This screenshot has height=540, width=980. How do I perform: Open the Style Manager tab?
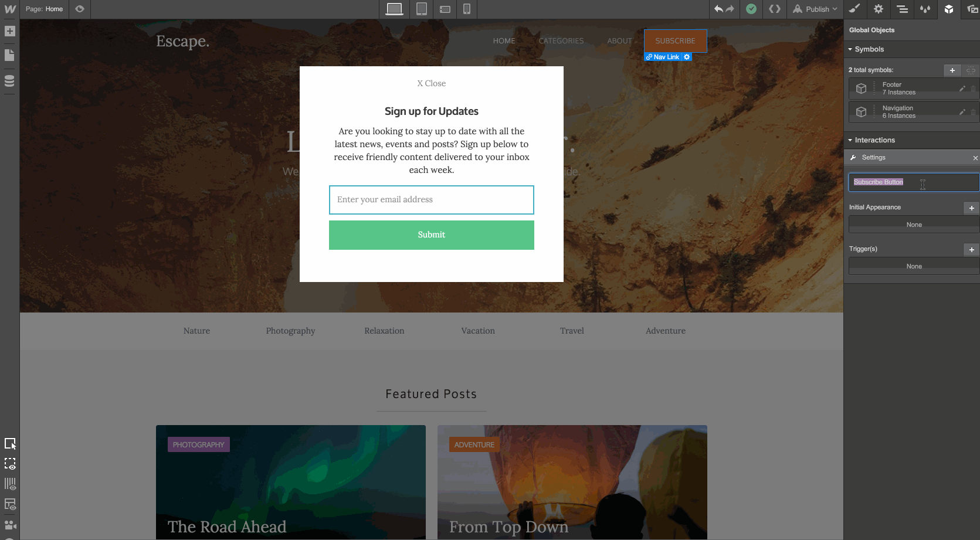click(925, 9)
